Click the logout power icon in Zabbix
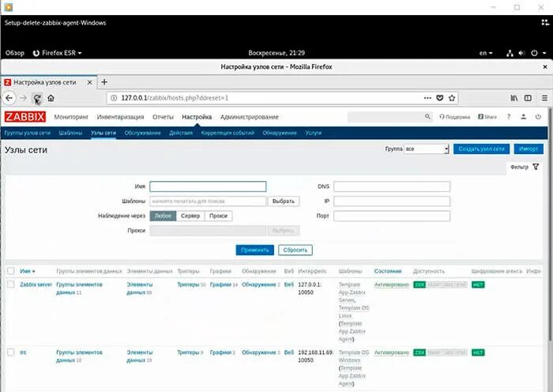The width and height of the screenshot is (553, 392). 538,116
